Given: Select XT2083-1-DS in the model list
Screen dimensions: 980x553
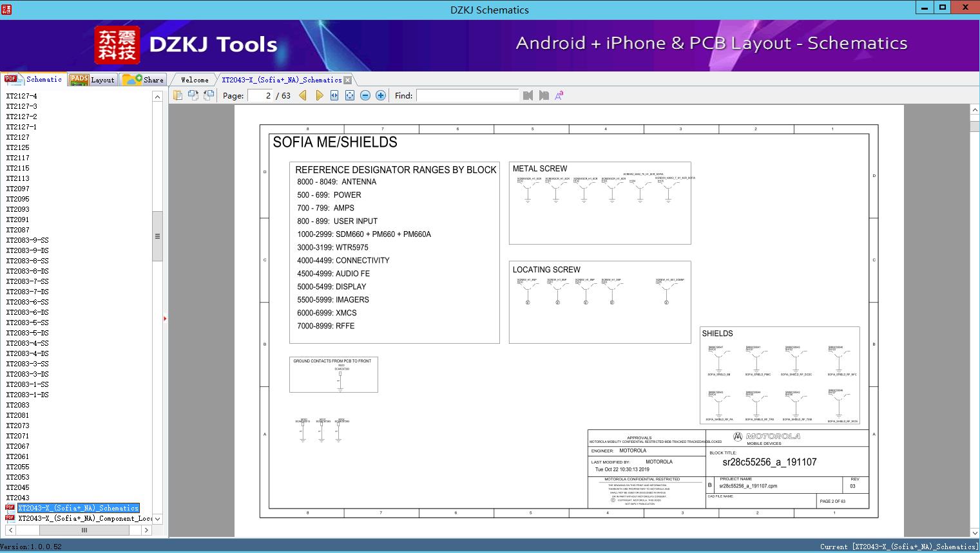Looking at the screenshot, I should tap(27, 395).
